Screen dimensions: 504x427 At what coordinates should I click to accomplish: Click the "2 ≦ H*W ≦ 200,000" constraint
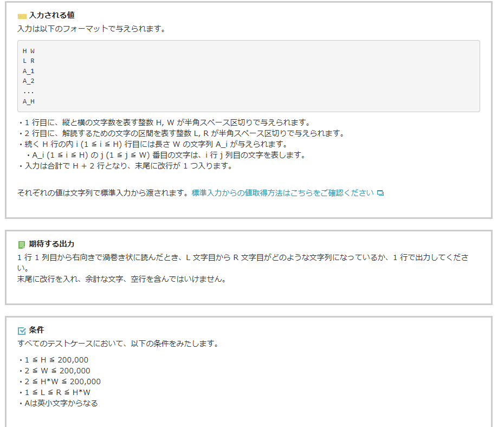click(x=62, y=381)
